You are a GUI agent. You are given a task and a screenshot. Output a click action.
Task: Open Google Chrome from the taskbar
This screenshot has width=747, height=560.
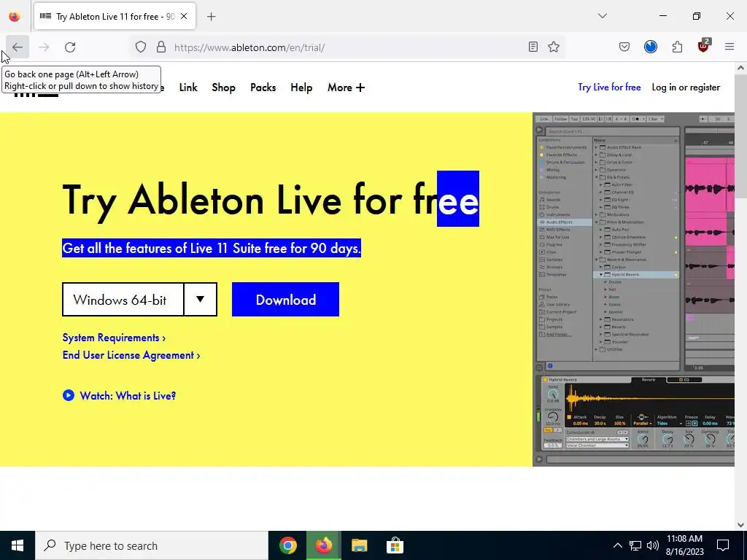coord(287,545)
